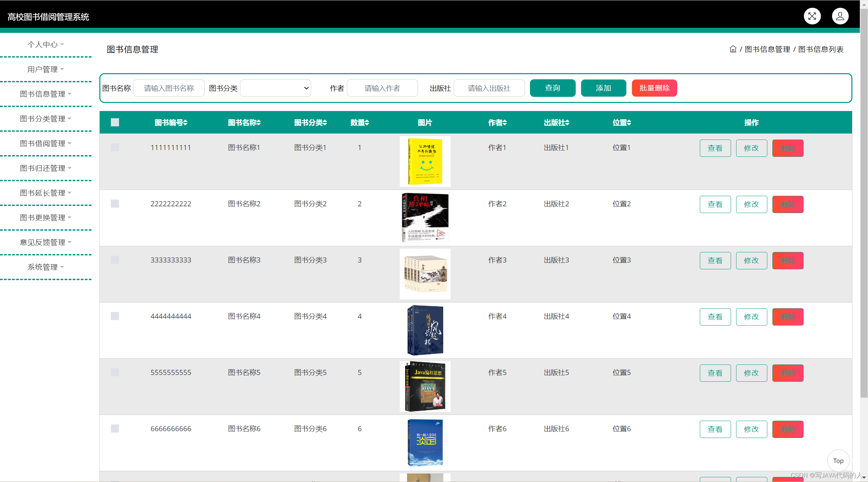868x482 pixels.
Task: Focus the 作者 search input field
Action: 382,88
